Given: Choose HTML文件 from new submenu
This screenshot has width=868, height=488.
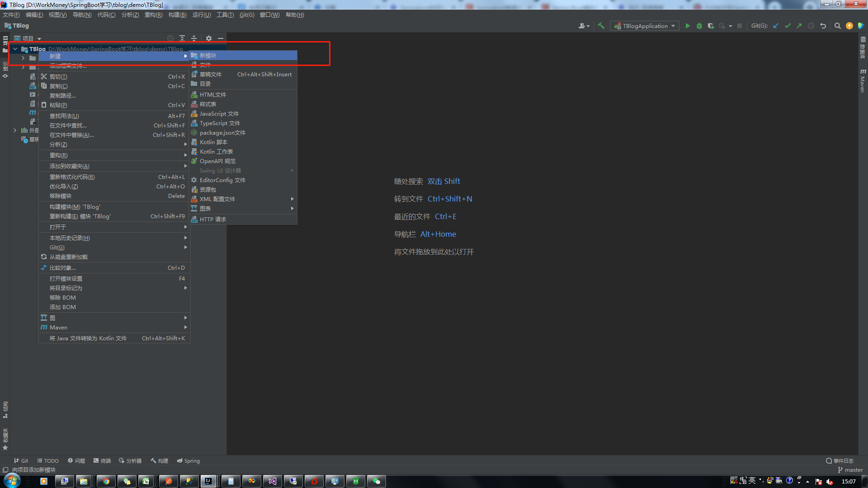Looking at the screenshot, I should pyautogui.click(x=213, y=94).
